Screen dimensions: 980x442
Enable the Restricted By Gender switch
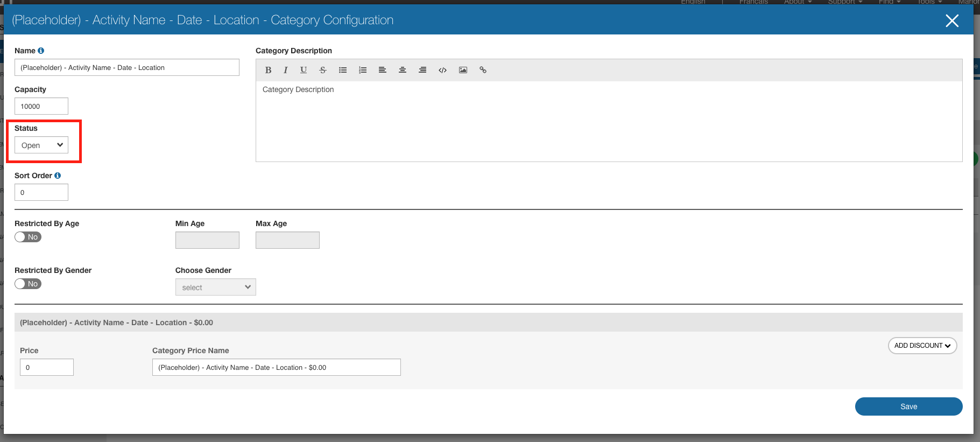(x=28, y=284)
